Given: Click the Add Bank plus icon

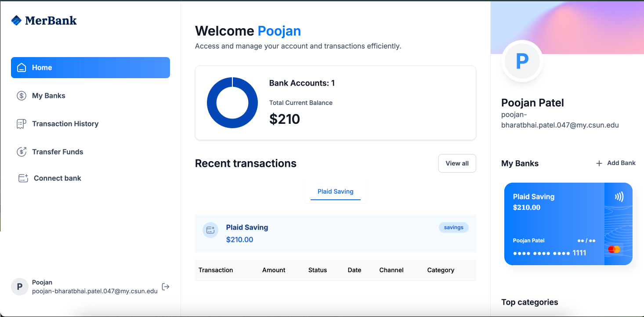Looking at the screenshot, I should 599,163.
